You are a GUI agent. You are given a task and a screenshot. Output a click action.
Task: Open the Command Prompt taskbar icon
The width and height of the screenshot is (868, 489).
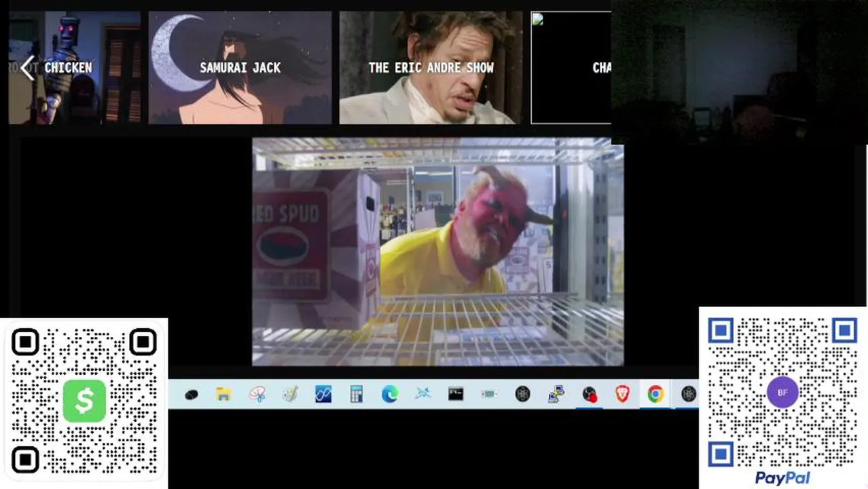pos(456,394)
